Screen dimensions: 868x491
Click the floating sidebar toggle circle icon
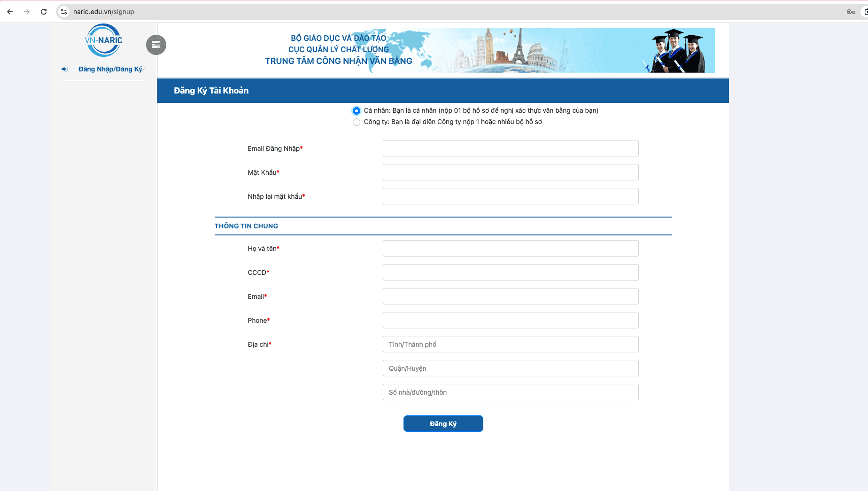[156, 45]
